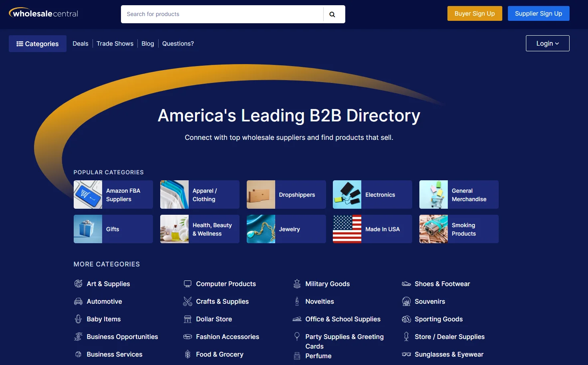Click the Computer Products monitor icon
588x365 pixels.
click(187, 284)
